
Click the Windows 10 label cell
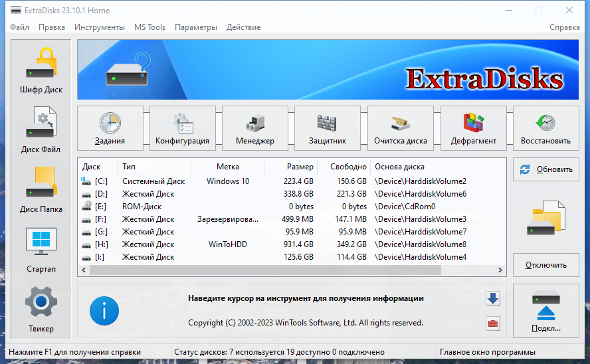tap(228, 181)
